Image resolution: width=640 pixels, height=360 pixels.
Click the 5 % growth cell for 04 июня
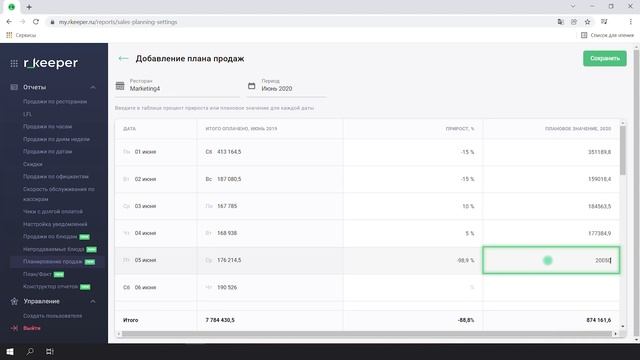point(413,233)
